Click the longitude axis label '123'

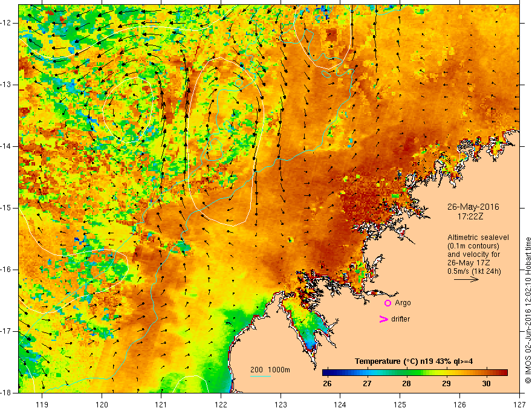(x=281, y=404)
